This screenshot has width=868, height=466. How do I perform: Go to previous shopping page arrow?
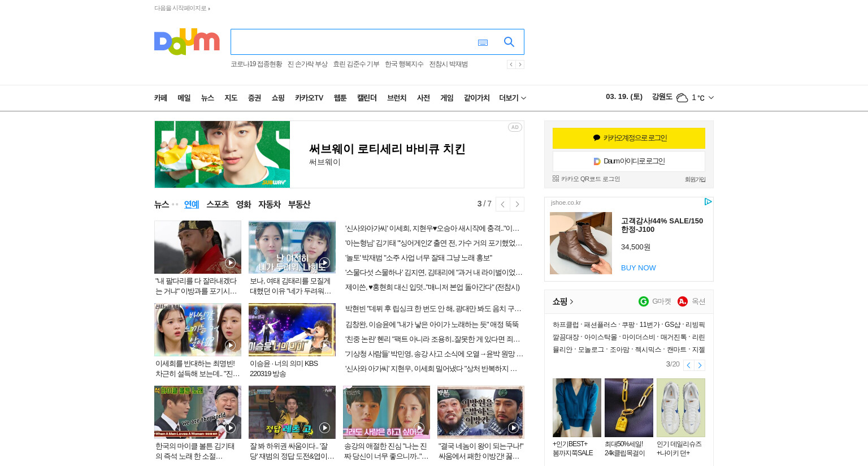(688, 365)
